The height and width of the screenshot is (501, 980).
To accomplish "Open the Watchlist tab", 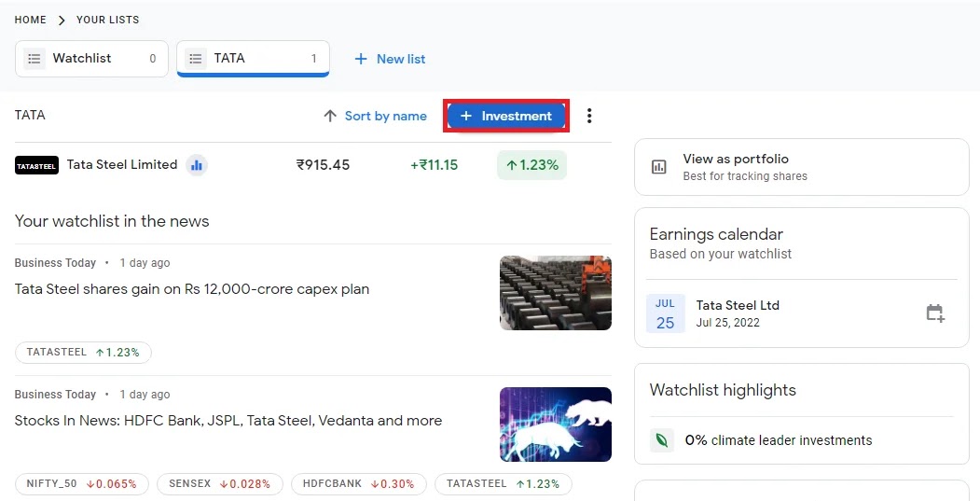I will [x=91, y=59].
